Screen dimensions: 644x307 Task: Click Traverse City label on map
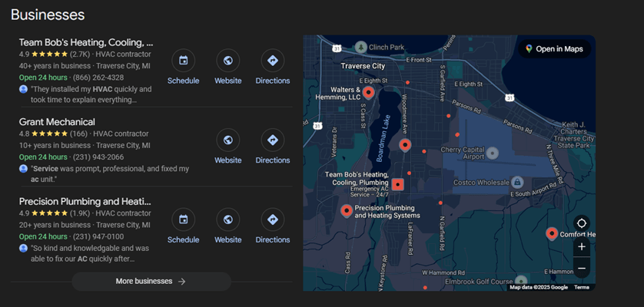[363, 66]
